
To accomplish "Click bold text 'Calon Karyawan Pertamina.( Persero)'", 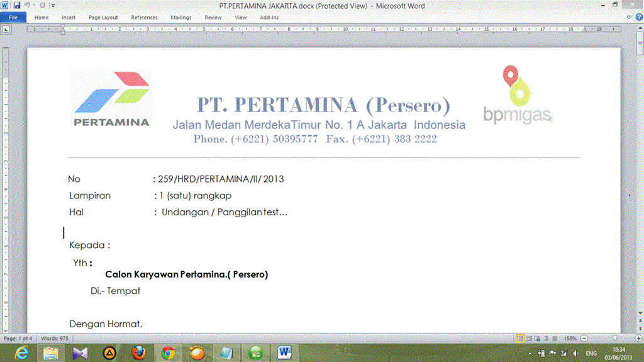I will click(x=186, y=274).
